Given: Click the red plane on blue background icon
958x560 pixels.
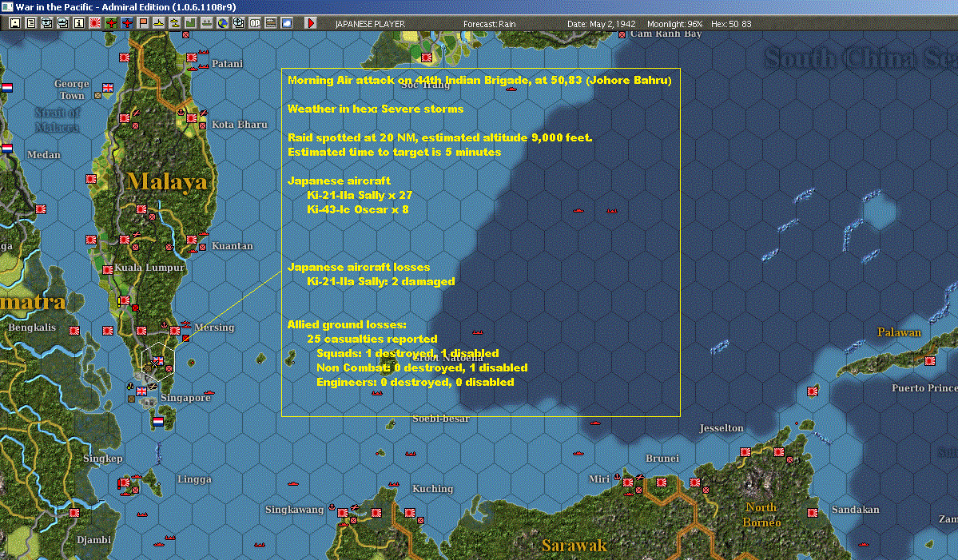Looking at the screenshot, I should pos(126,23).
